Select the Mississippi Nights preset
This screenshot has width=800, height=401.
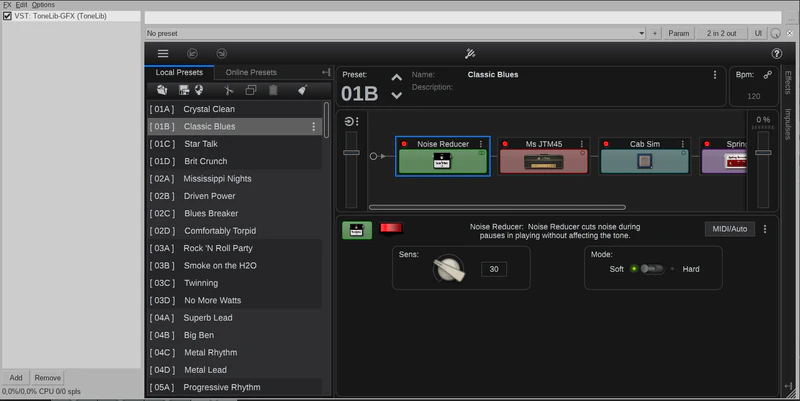pyautogui.click(x=235, y=179)
